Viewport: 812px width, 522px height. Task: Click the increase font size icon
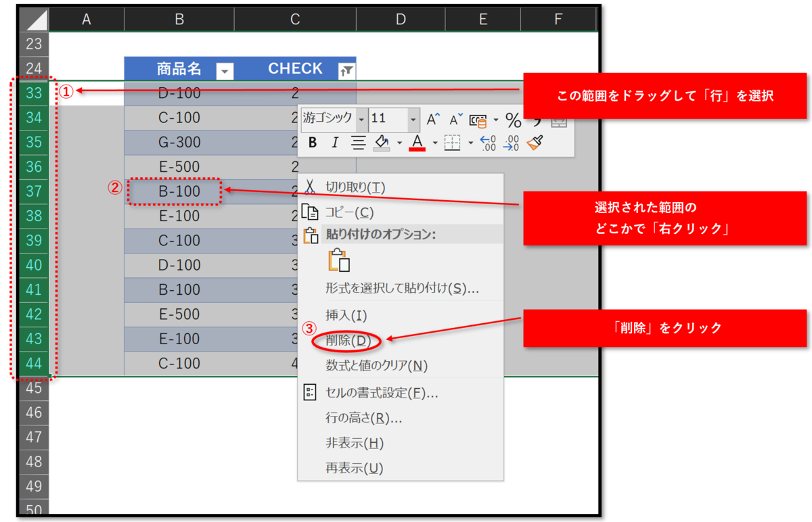tap(432, 119)
